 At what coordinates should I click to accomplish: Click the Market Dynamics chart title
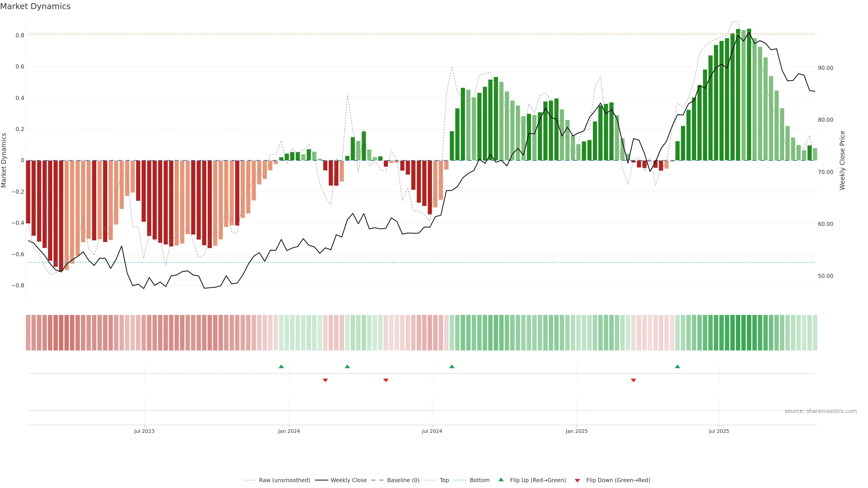point(35,6)
